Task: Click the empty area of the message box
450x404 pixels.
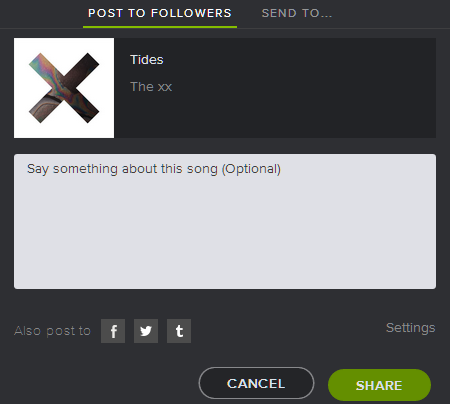Action: point(225,233)
